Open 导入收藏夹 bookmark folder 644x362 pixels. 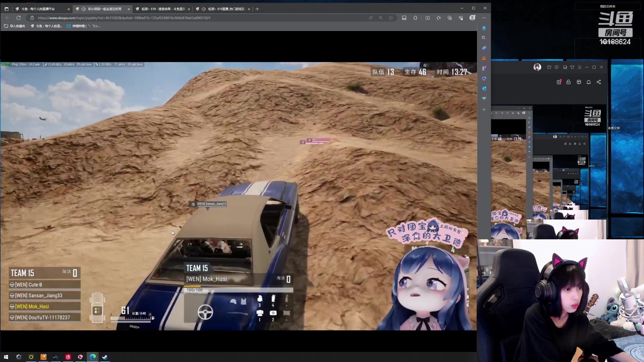(14, 26)
